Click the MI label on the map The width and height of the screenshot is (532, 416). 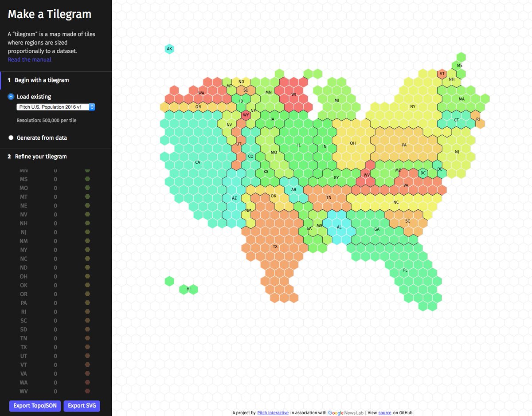tap(337, 101)
